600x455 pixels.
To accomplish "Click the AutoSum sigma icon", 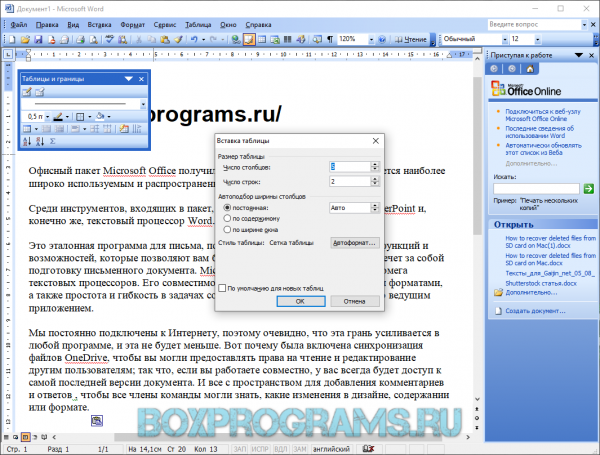I will pos(53,141).
